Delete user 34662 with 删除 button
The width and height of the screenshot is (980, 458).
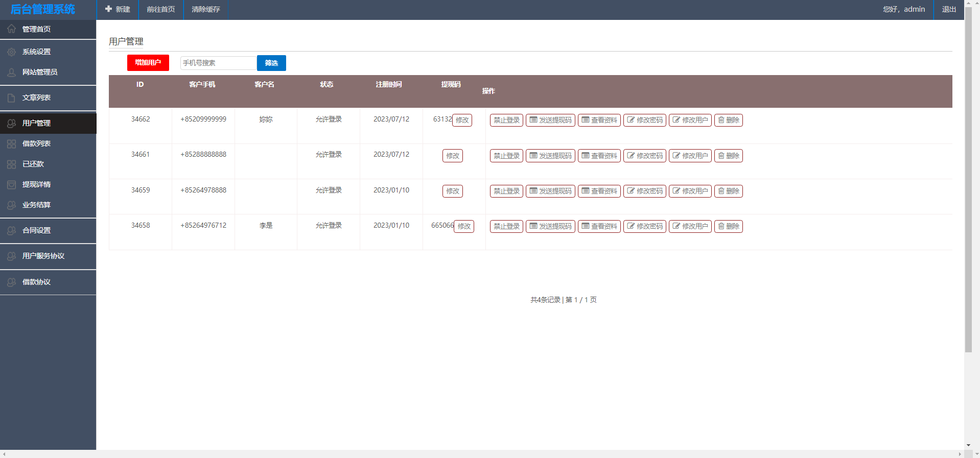(x=728, y=120)
